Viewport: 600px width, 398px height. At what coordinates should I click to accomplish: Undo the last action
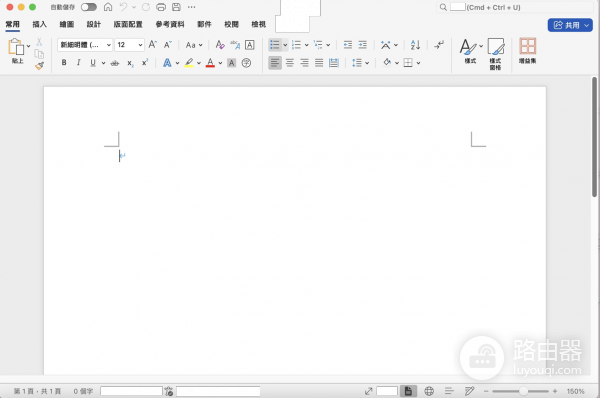(124, 7)
